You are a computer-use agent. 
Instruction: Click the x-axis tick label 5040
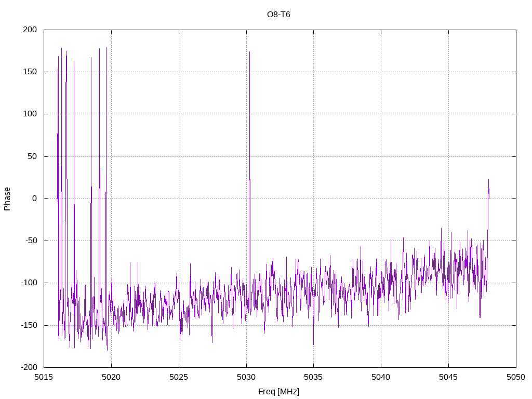pyautogui.click(x=381, y=377)
